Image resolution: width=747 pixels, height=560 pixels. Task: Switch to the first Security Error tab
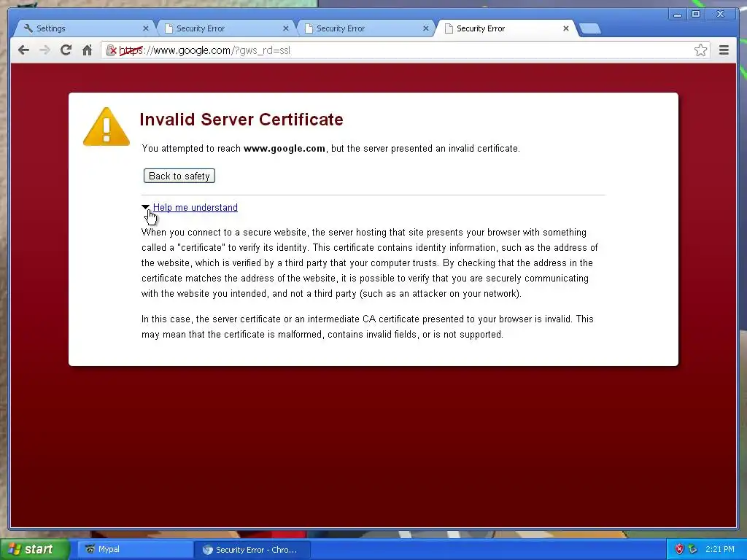224,28
